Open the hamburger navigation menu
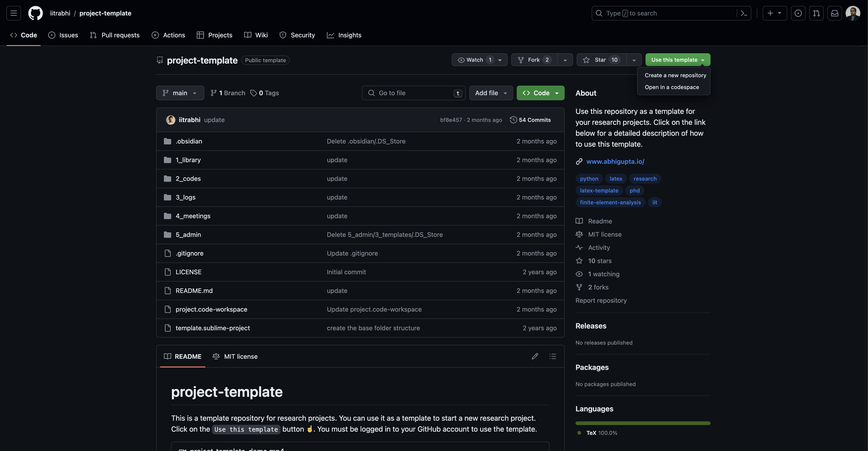This screenshot has width=868, height=451. (13, 13)
